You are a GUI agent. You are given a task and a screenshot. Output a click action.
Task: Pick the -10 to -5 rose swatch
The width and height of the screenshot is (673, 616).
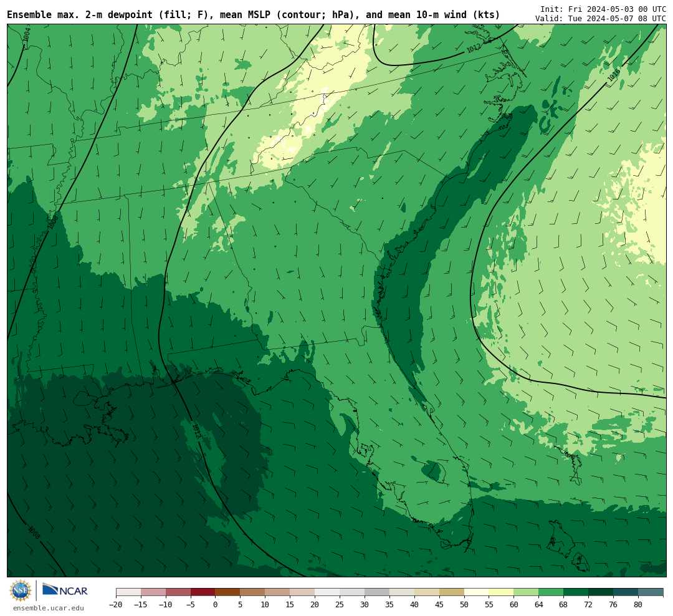click(178, 592)
